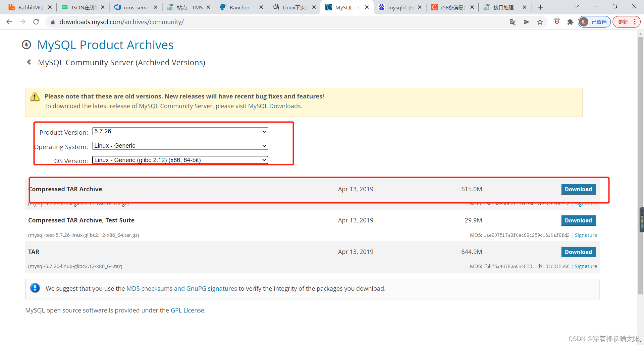Open the blue shield ad-blocker extension icon

557,22
